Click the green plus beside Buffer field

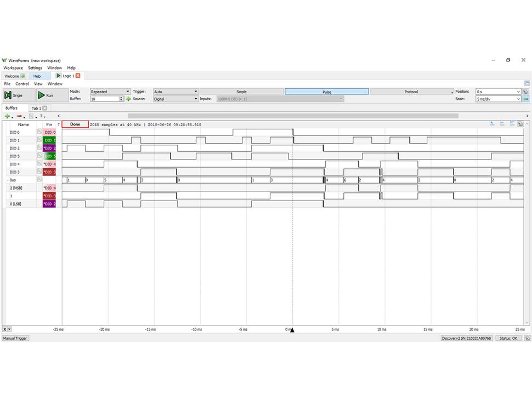[128, 99]
